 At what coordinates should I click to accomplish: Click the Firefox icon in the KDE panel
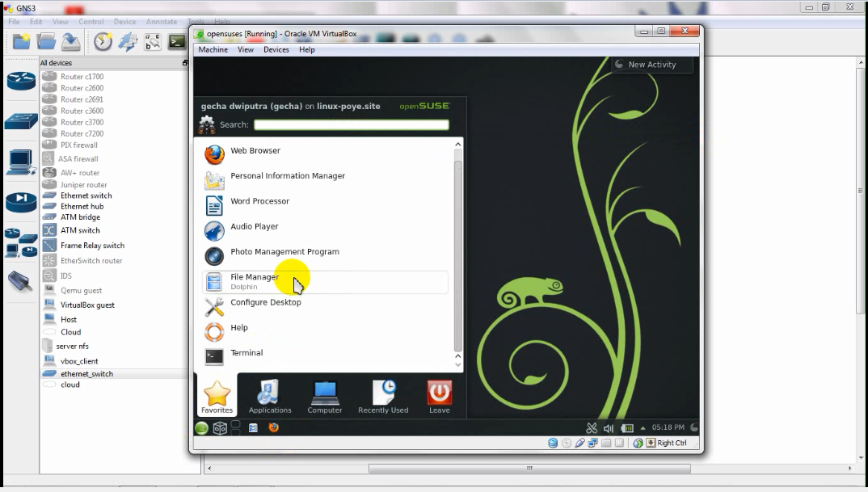273,428
